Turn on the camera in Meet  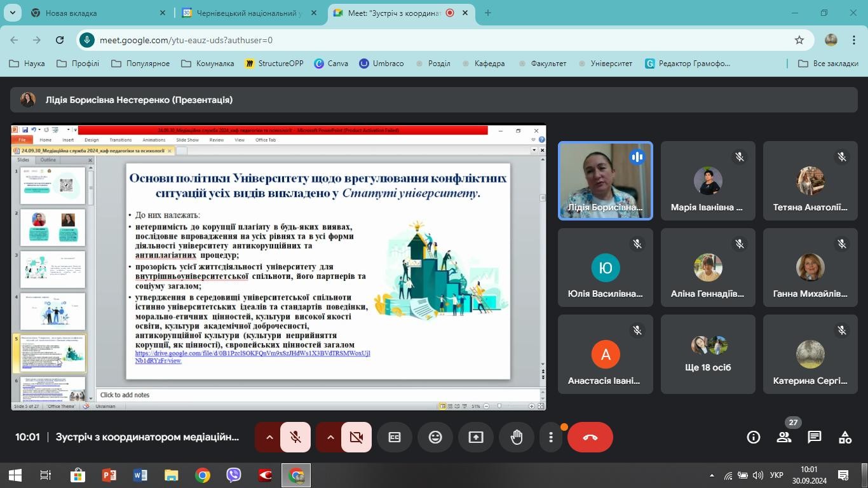tap(356, 437)
